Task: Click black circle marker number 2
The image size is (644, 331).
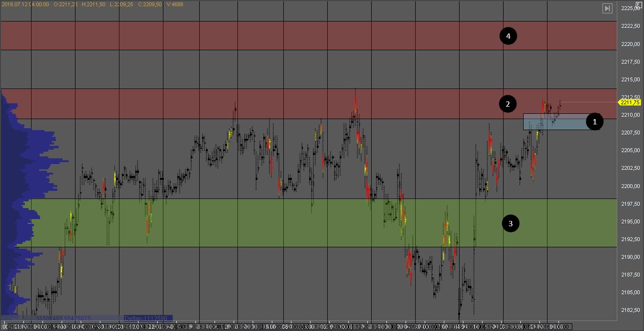Action: coord(508,103)
